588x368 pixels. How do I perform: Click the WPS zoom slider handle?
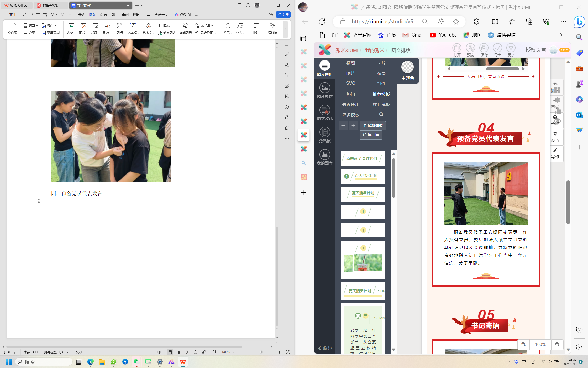(261, 352)
